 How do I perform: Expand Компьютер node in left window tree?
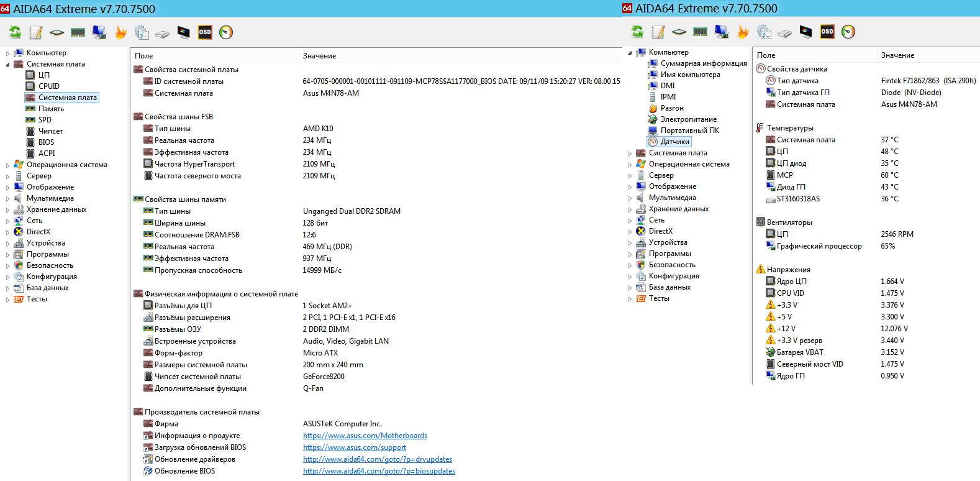[7, 53]
